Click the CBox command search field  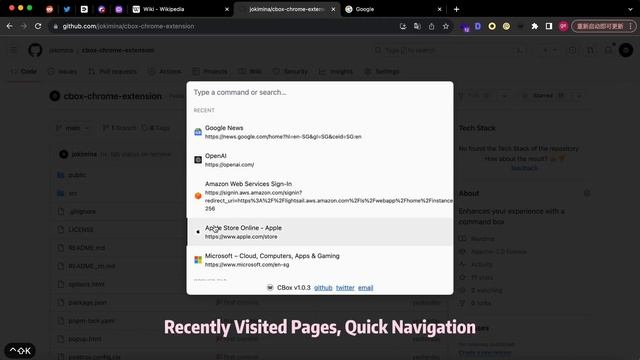coord(320,92)
